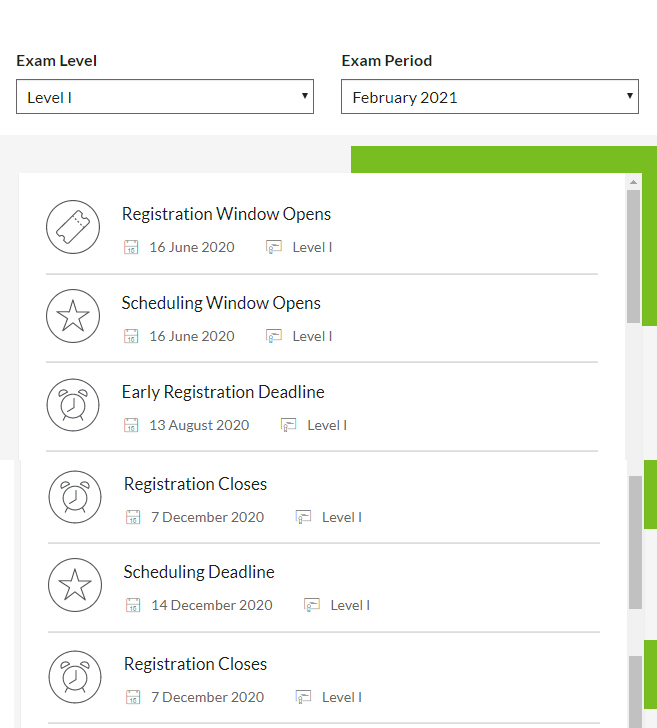Click the star icon beside Scheduling Window Opens
This screenshot has width=657, height=728.
(73, 316)
